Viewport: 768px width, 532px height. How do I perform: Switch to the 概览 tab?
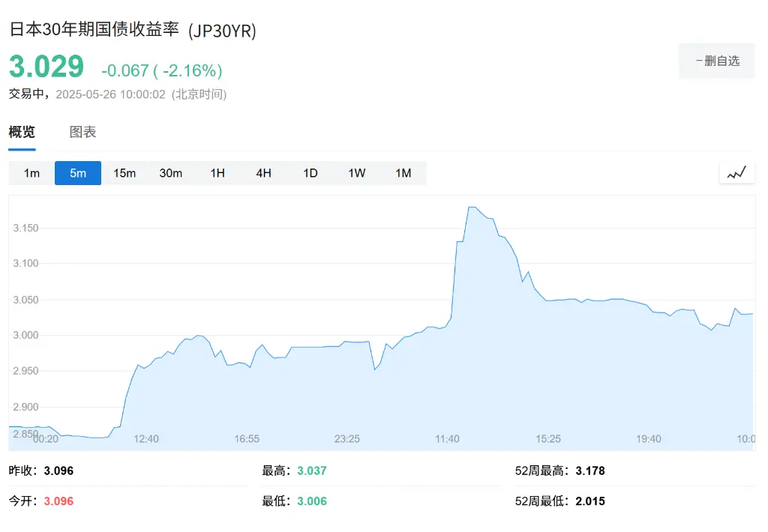click(22, 133)
